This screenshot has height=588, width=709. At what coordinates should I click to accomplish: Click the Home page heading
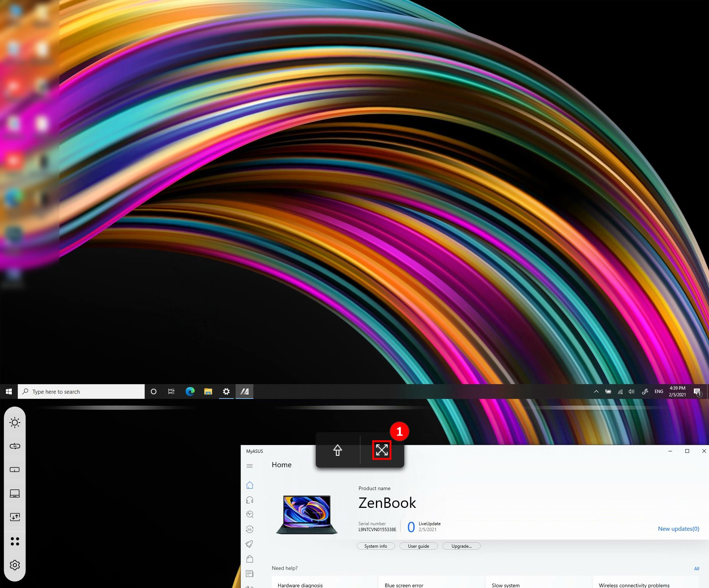(281, 465)
